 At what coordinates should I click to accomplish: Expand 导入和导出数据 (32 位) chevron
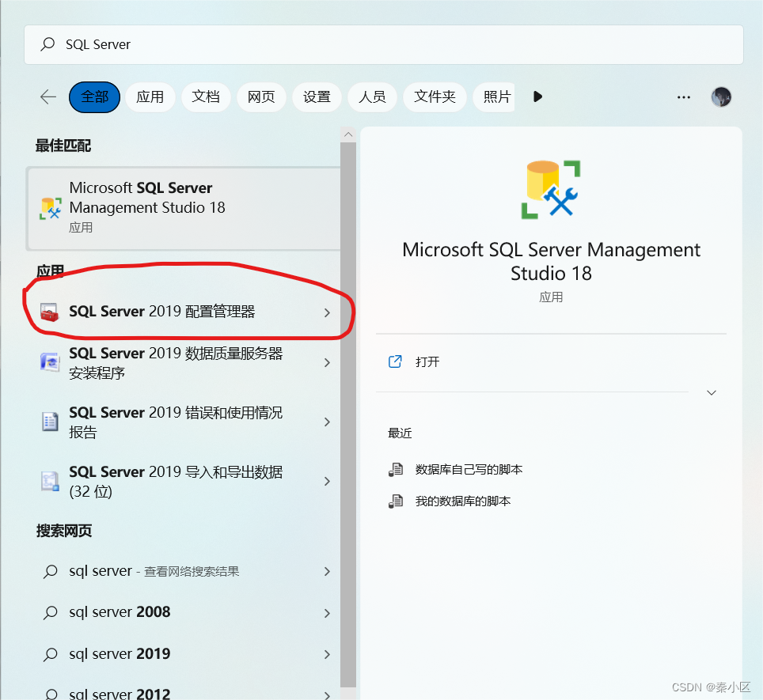coord(327,481)
